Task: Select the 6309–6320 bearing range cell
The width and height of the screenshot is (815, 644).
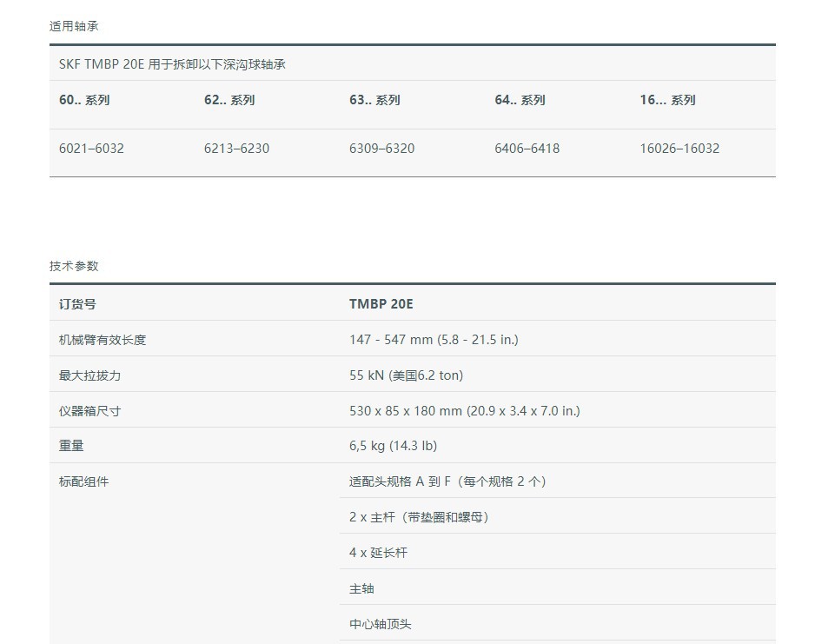Action: point(381,149)
